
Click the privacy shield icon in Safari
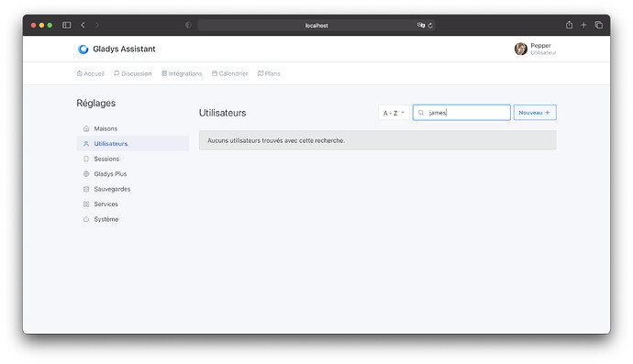pos(188,25)
